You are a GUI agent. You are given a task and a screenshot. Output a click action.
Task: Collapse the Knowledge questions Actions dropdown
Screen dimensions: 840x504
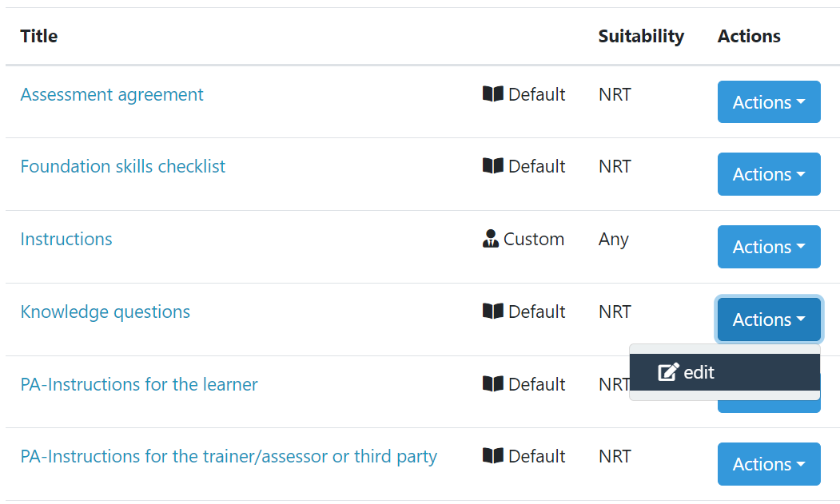point(769,319)
